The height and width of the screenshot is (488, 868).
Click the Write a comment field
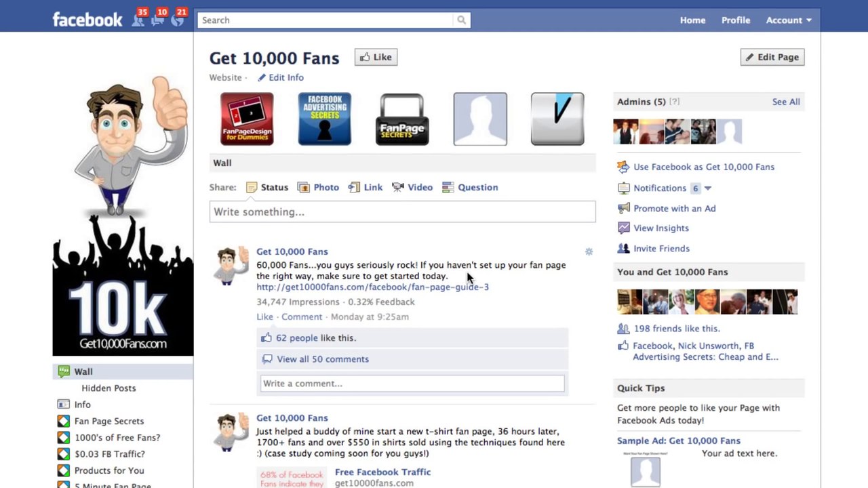point(412,384)
